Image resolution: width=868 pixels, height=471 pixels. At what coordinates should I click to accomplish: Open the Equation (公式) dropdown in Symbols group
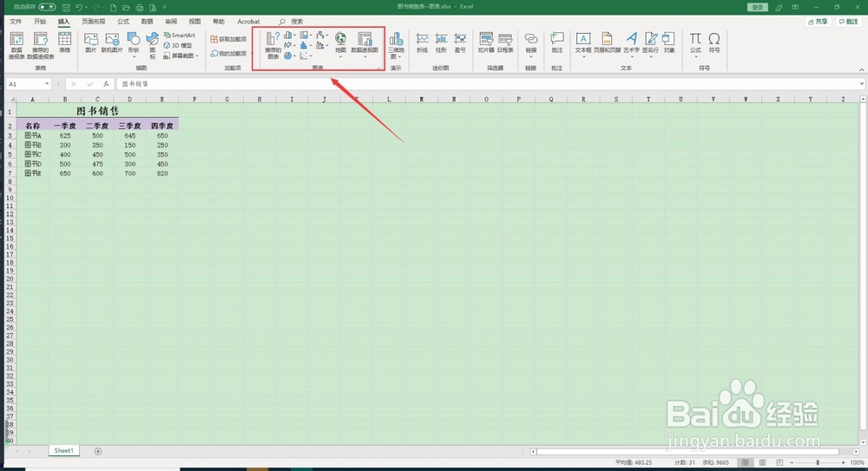pyautogui.click(x=695, y=45)
